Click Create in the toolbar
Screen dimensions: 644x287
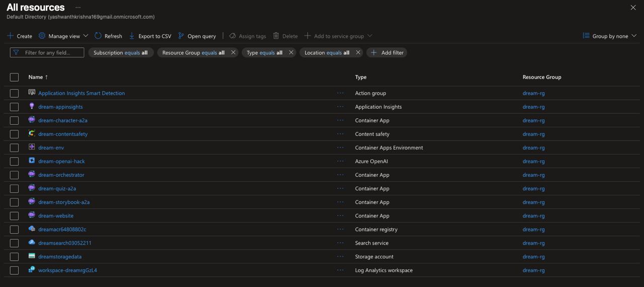20,36
